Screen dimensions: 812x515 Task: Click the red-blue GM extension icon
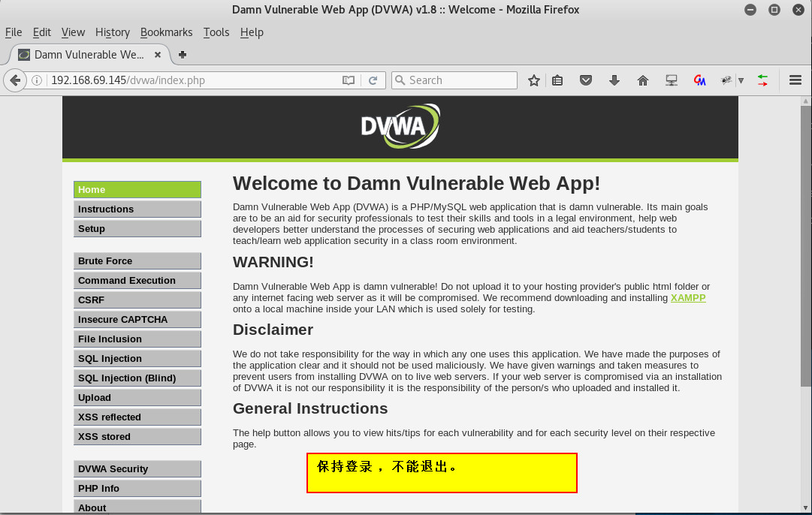[x=699, y=80]
